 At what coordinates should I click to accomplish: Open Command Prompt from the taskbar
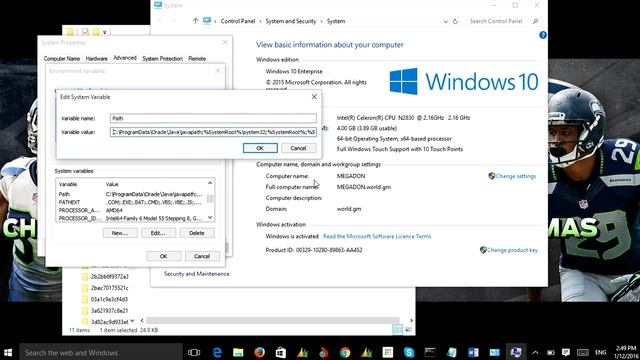click(x=430, y=352)
